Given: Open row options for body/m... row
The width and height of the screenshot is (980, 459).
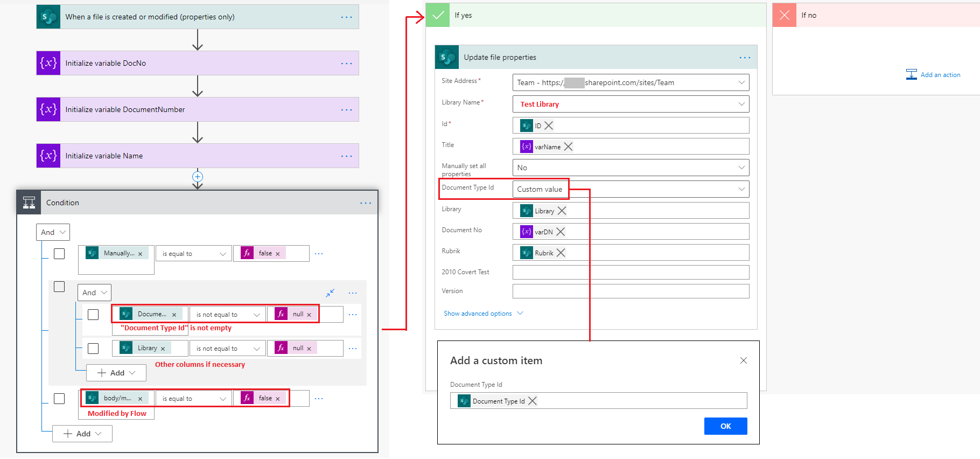Looking at the screenshot, I should [319, 399].
